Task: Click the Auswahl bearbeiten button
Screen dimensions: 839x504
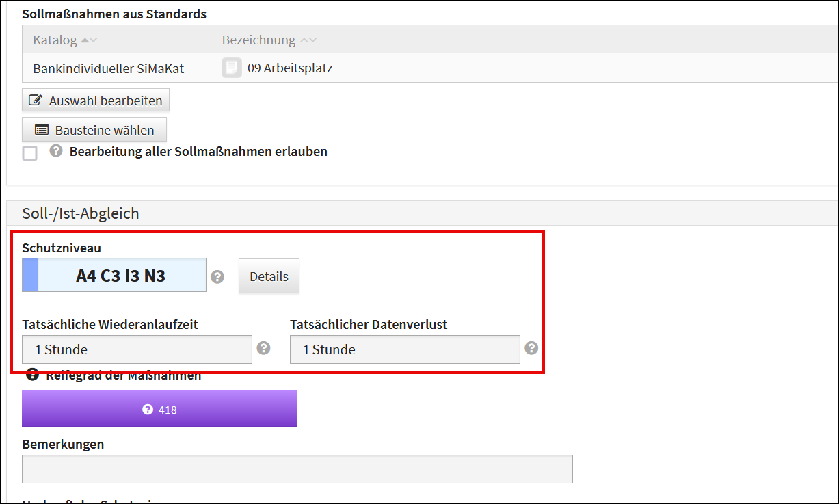Action: [96, 101]
